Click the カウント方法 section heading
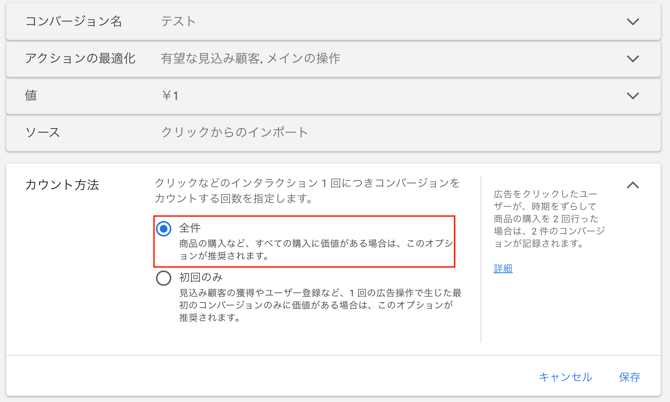 [x=62, y=185]
